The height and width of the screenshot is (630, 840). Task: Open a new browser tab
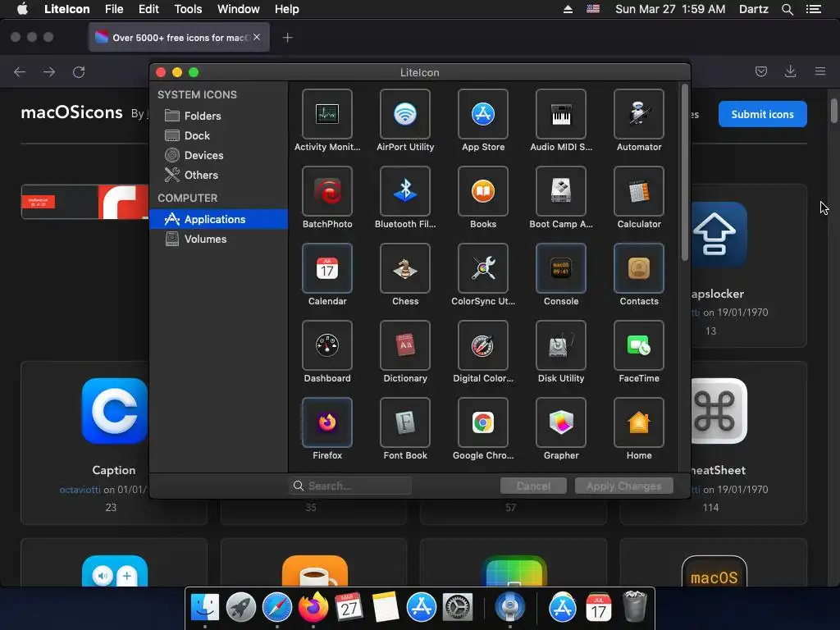click(x=288, y=38)
